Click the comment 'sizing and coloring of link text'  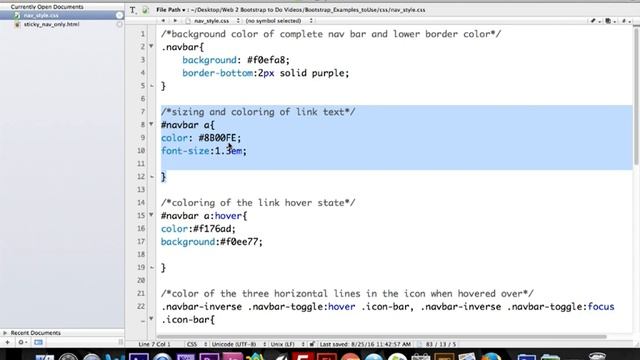click(258, 112)
